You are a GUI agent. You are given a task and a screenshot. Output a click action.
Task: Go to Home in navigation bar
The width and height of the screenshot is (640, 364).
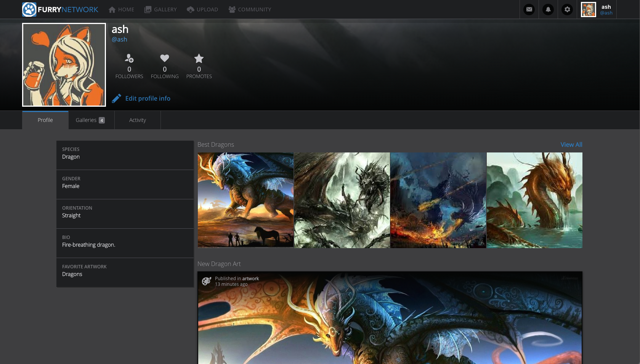point(122,10)
